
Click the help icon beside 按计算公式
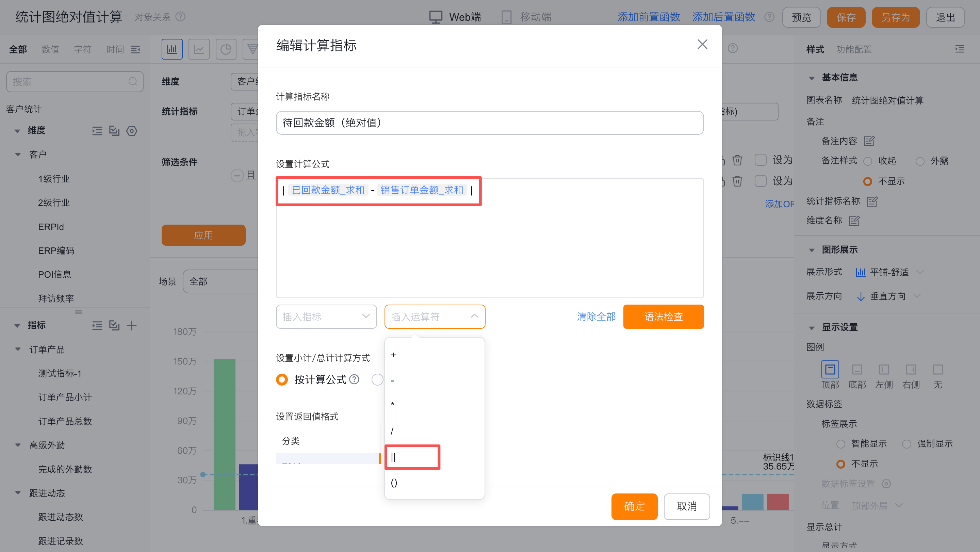pos(354,379)
